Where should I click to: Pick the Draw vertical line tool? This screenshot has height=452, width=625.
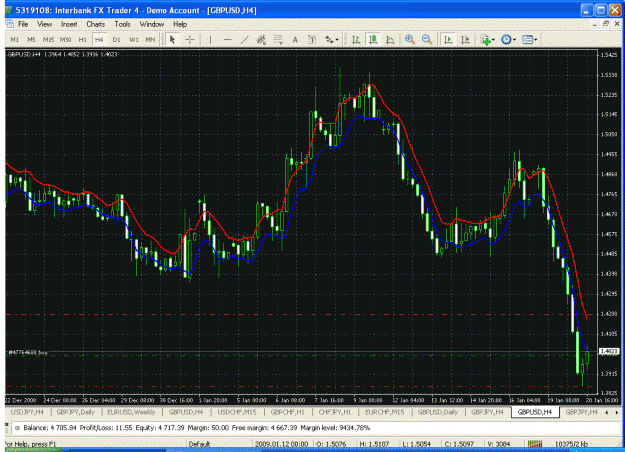(x=210, y=39)
